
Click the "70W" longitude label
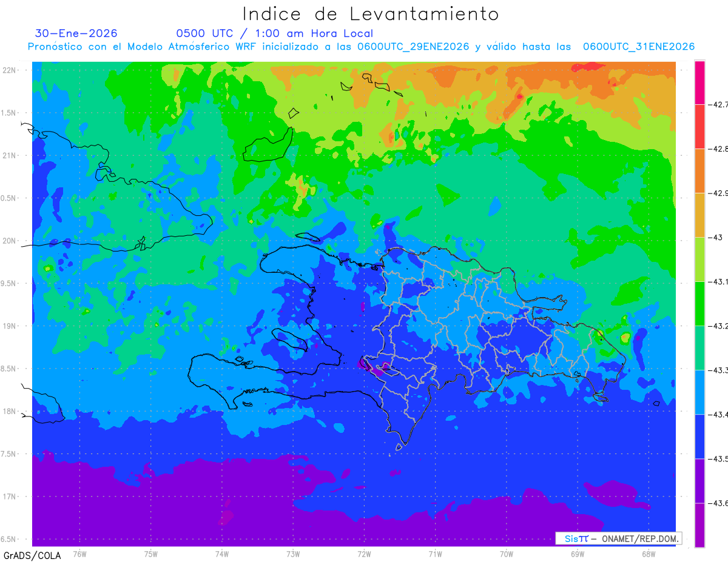507,554
